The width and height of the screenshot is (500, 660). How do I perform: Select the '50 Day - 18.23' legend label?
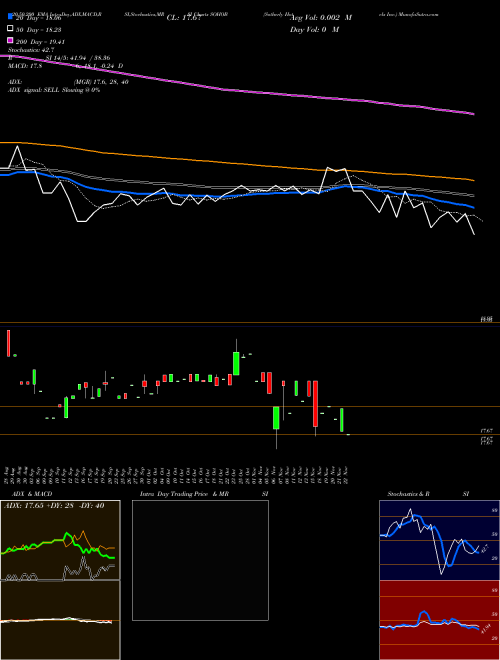[x=39, y=30]
